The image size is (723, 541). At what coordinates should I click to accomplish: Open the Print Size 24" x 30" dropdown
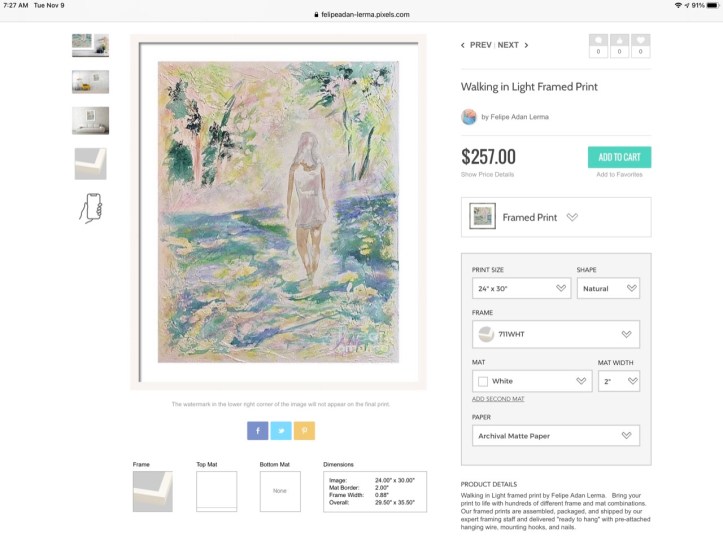pos(520,288)
